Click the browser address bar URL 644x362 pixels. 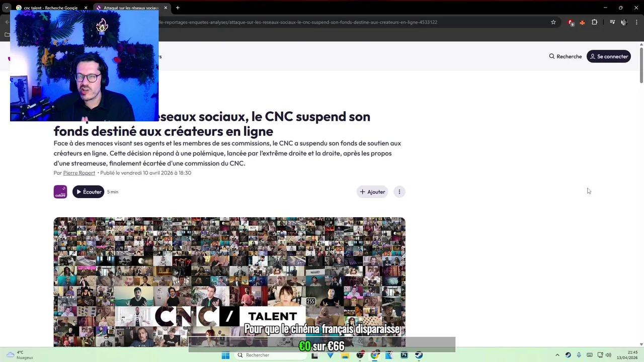pos(298,22)
